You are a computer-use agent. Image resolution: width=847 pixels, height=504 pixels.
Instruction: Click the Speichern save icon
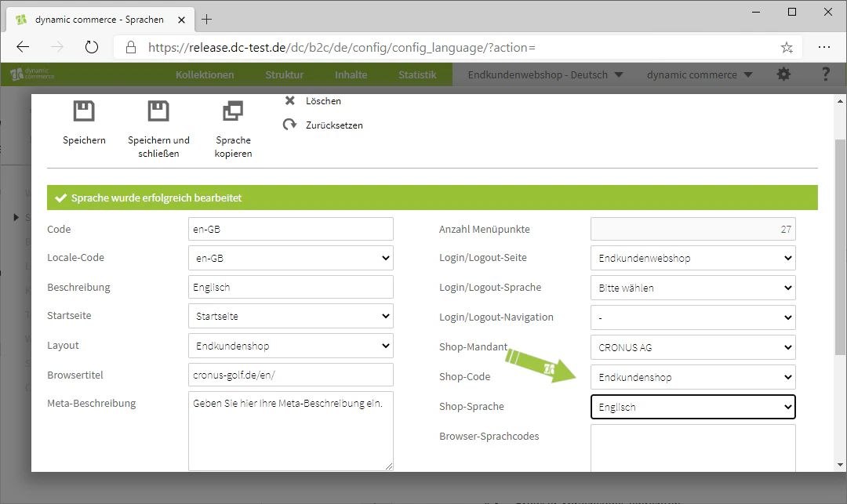[x=84, y=111]
